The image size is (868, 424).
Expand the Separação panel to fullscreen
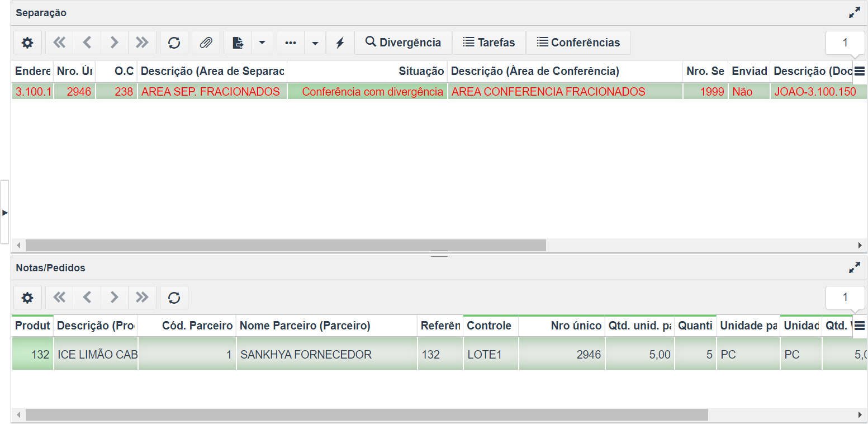pyautogui.click(x=855, y=13)
